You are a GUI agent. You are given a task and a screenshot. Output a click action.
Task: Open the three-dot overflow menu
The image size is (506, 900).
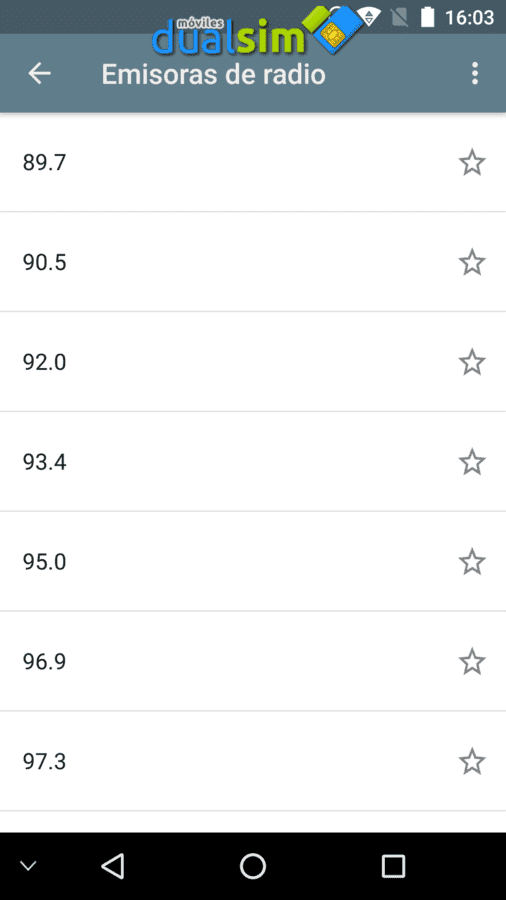pyautogui.click(x=474, y=73)
